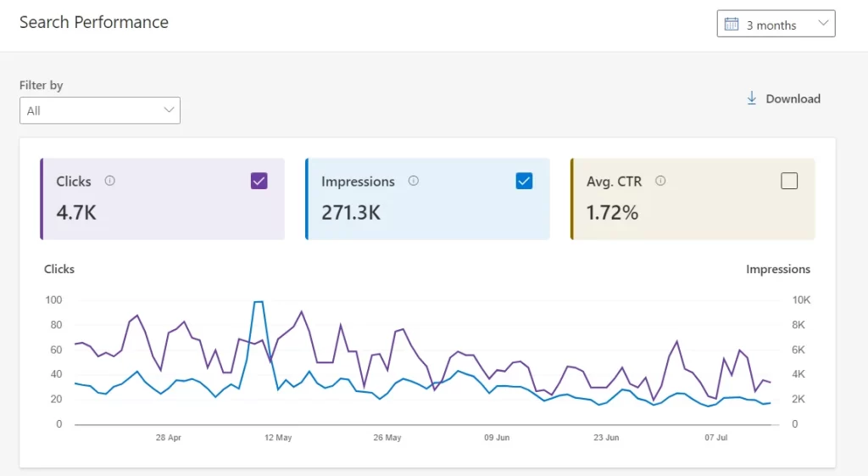Click the Search Performance page heading
This screenshot has width=868, height=476.
pyautogui.click(x=94, y=22)
